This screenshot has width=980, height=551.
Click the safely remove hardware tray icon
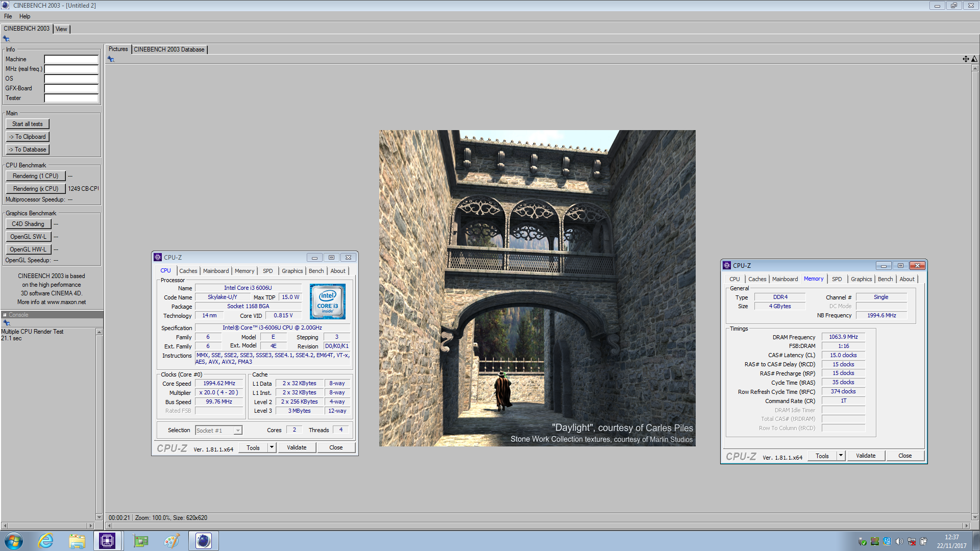coord(862,541)
